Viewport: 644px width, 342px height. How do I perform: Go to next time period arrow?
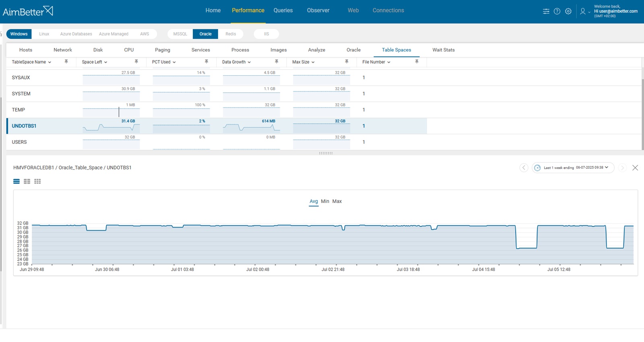click(x=623, y=168)
